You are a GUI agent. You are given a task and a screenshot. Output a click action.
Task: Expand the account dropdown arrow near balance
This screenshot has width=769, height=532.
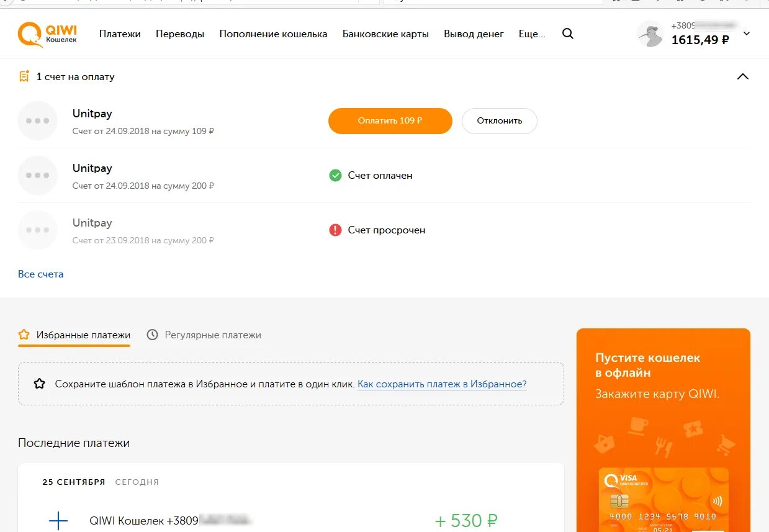pos(747,34)
